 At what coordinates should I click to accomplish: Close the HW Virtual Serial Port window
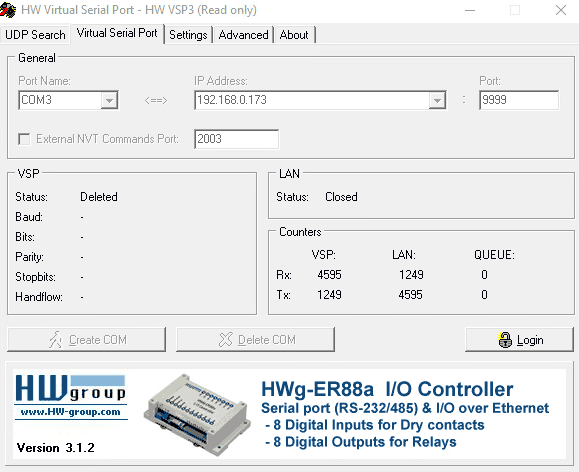tap(561, 10)
